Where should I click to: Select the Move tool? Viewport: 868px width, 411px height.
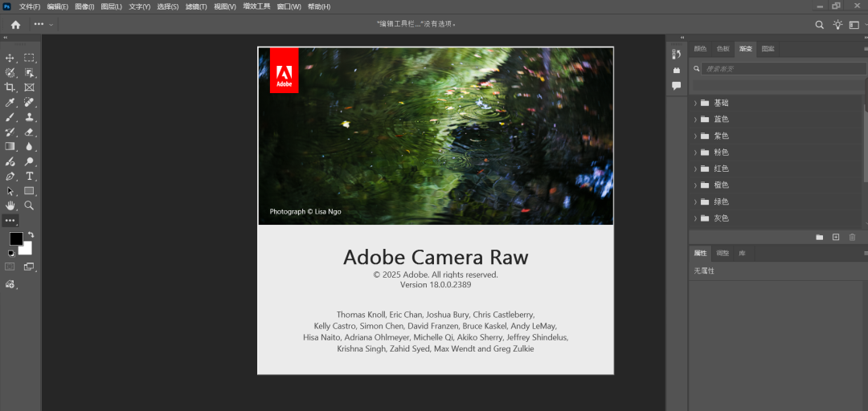tap(10, 58)
